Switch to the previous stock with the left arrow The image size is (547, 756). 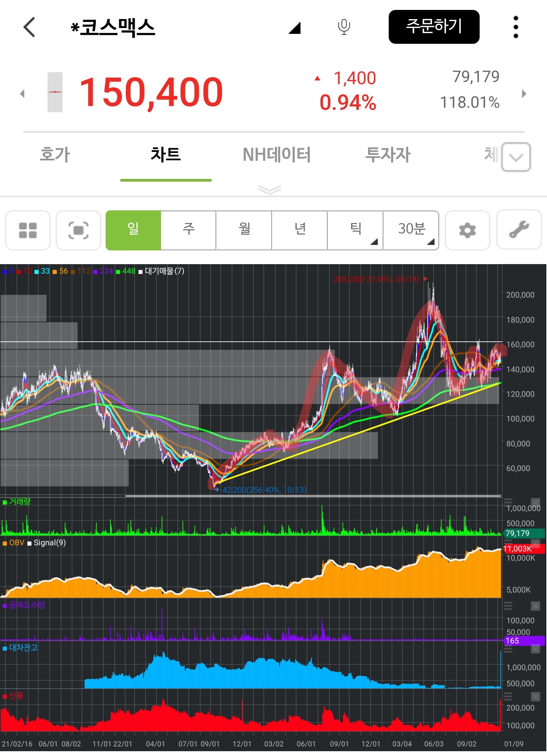coord(23,93)
